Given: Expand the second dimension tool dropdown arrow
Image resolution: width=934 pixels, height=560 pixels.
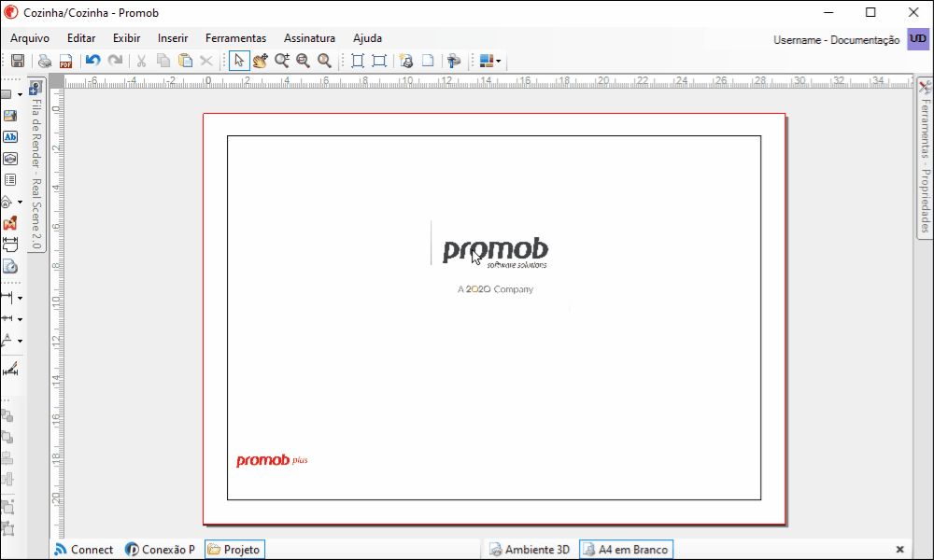Looking at the screenshot, I should (x=20, y=319).
